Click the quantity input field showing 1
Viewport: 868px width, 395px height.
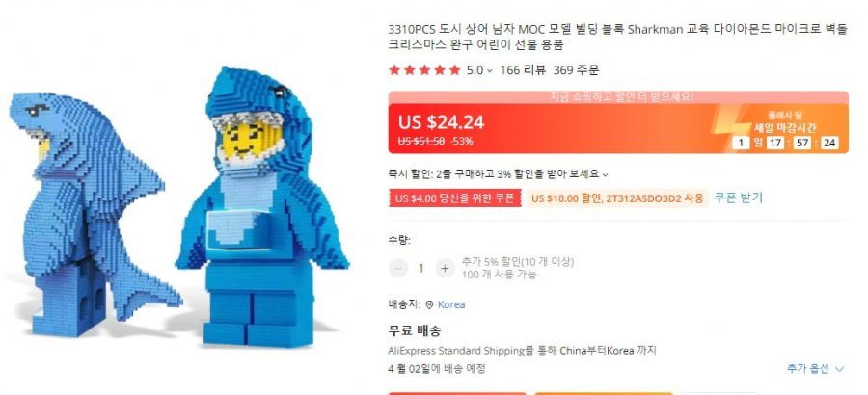(x=421, y=269)
